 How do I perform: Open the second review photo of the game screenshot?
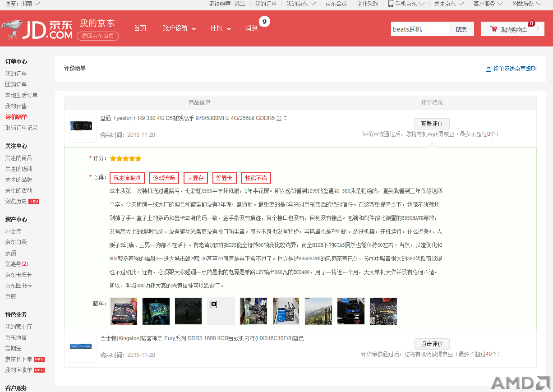pos(156,311)
